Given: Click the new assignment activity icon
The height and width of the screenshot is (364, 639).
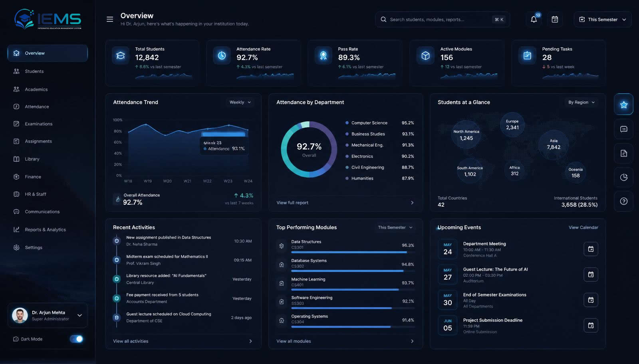Looking at the screenshot, I should tap(117, 241).
